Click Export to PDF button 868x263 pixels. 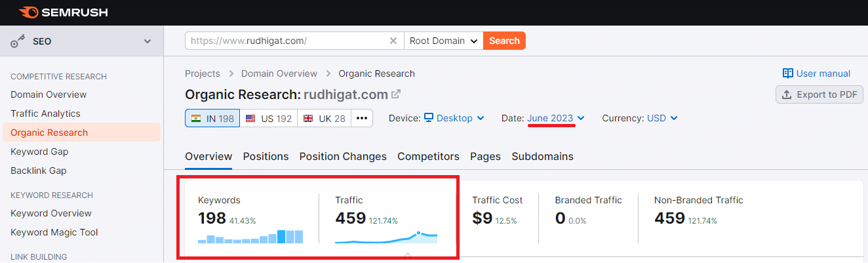pyautogui.click(x=819, y=94)
